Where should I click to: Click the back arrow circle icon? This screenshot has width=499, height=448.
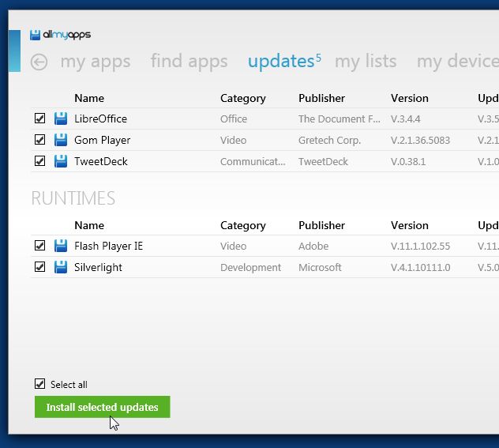pos(39,62)
